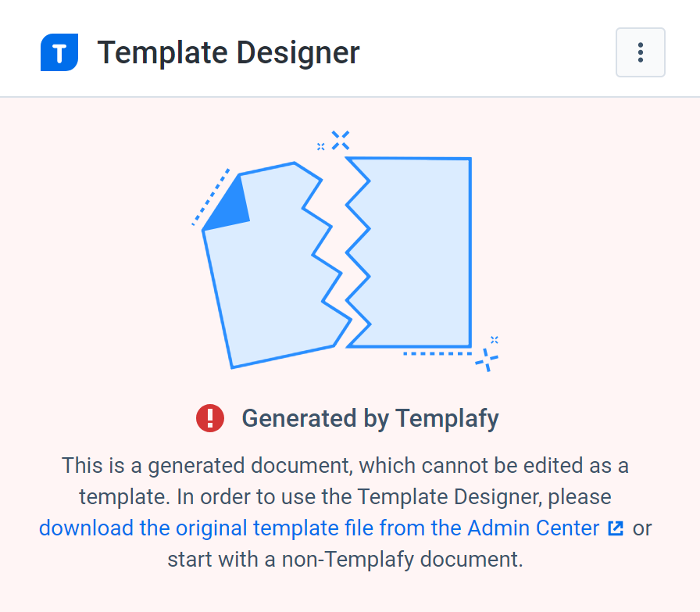
Task: Open the three-dot more options menu
Action: click(640, 52)
